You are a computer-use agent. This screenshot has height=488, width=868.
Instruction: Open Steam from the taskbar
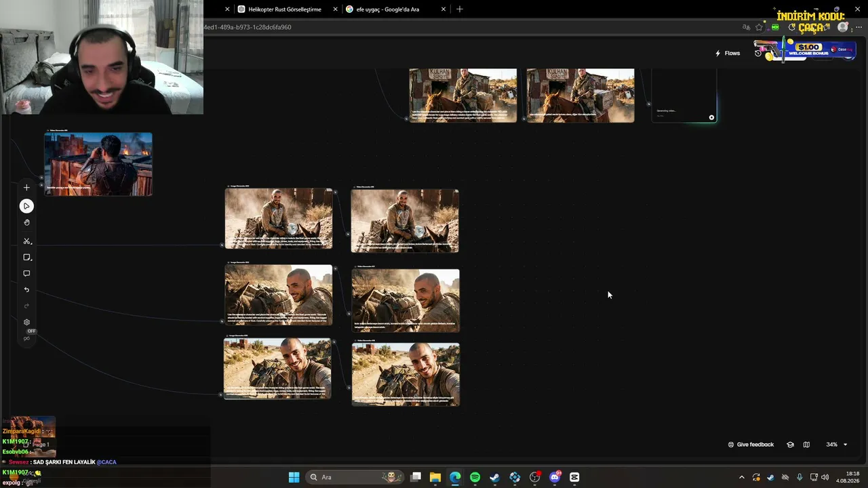[x=494, y=477]
